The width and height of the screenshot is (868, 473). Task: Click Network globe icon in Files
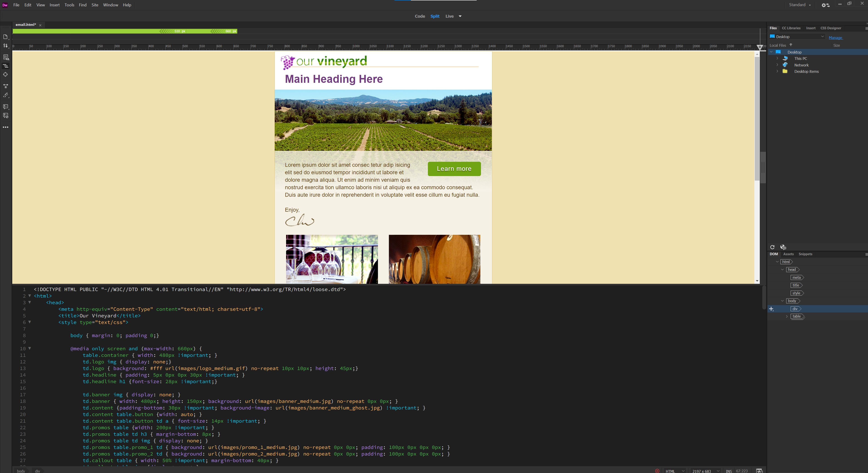(785, 65)
